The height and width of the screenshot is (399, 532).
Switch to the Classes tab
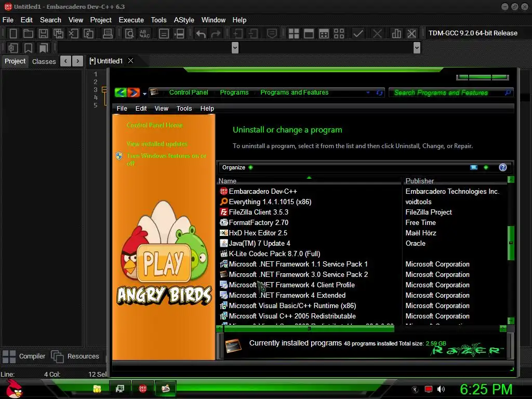[44, 61]
